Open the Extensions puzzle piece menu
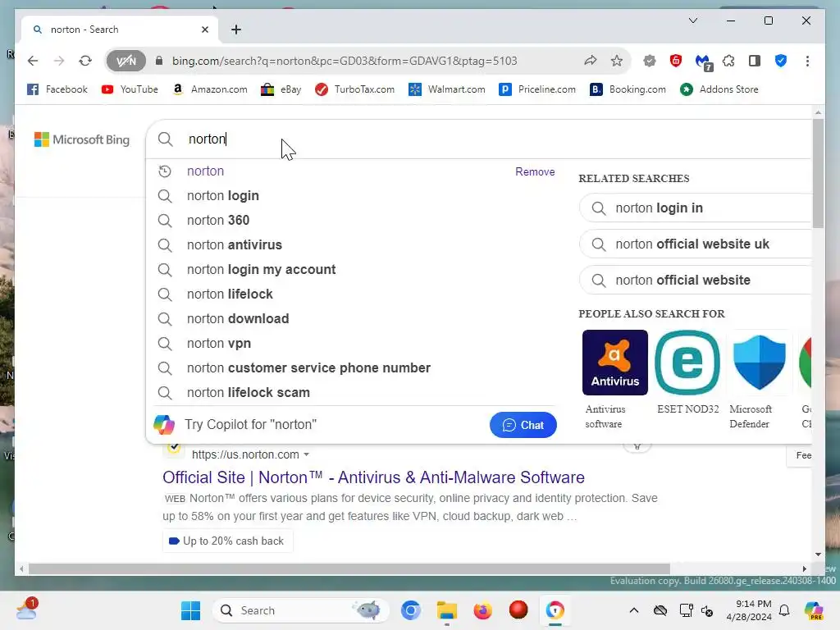 tap(728, 61)
